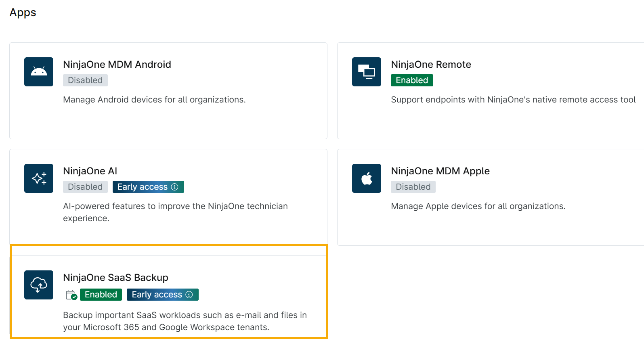
Task: Select the NinjaOne SaaS Backup title
Action: [x=115, y=278]
